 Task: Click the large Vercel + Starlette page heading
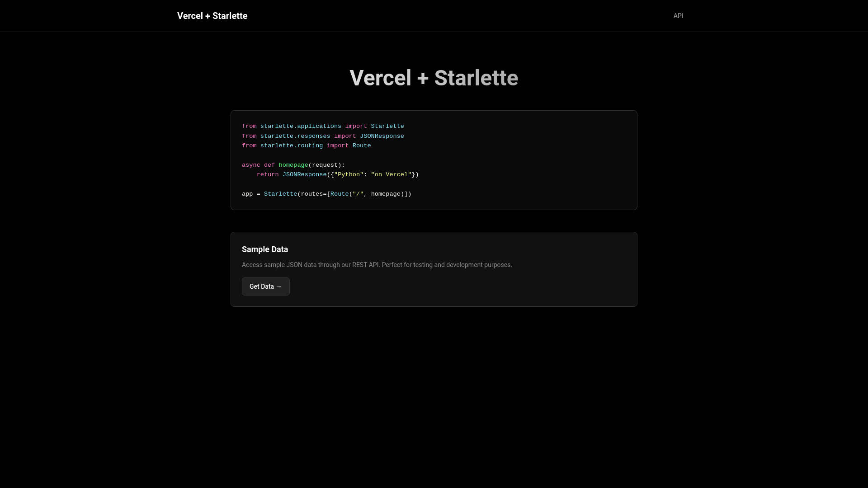pos(434,78)
